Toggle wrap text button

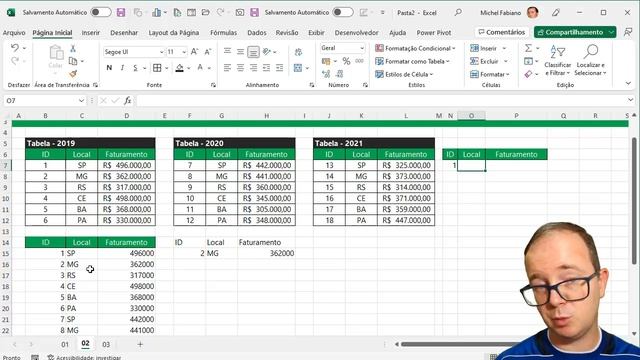pyautogui.click(x=298, y=52)
